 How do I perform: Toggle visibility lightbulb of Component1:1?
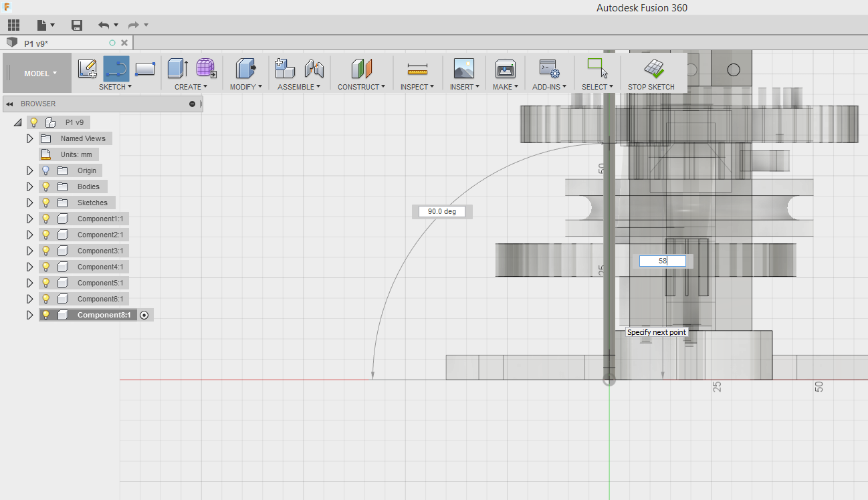pyautogui.click(x=46, y=219)
